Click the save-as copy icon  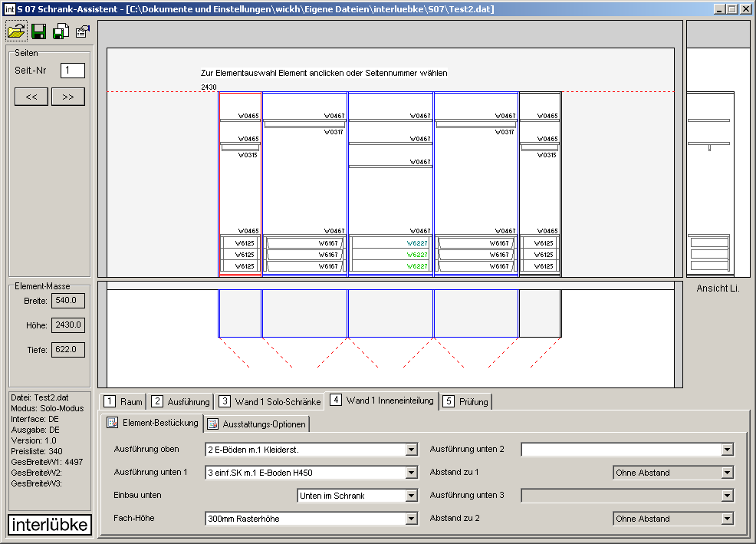[61, 31]
